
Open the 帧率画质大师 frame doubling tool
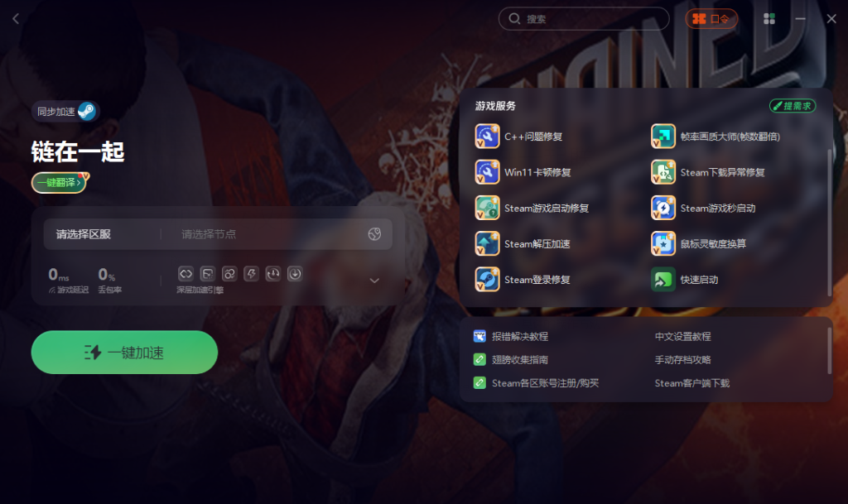pyautogui.click(x=662, y=137)
